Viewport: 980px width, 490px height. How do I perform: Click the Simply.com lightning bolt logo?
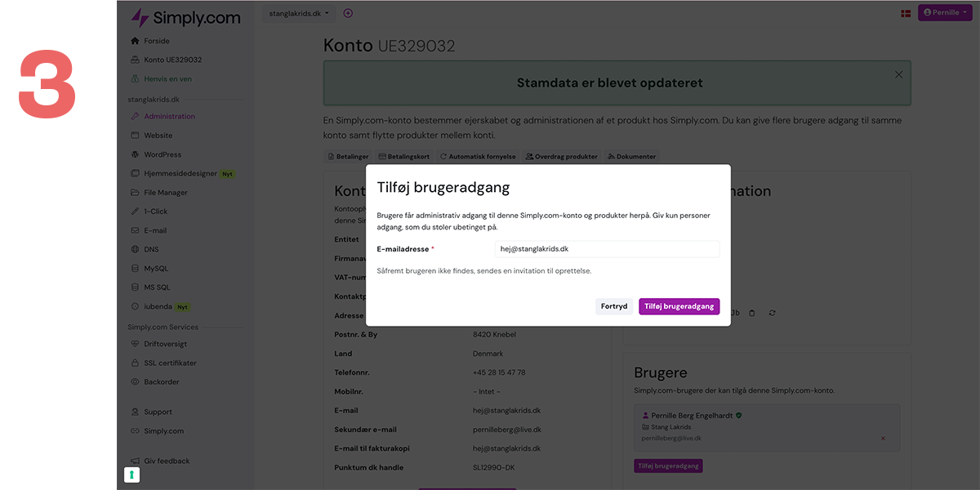140,18
